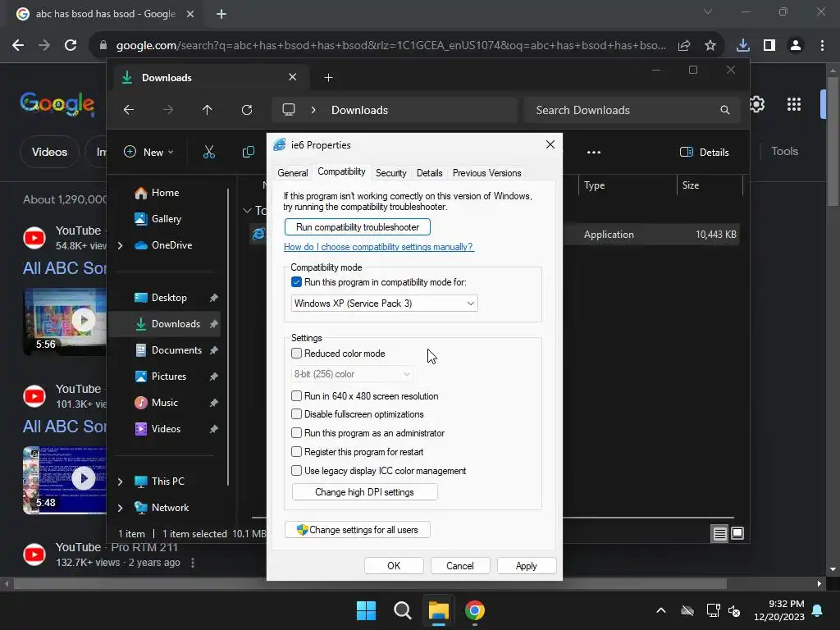Viewport: 840px width, 630px height.
Task: Reload the Chrome page
Action: pos(71,46)
